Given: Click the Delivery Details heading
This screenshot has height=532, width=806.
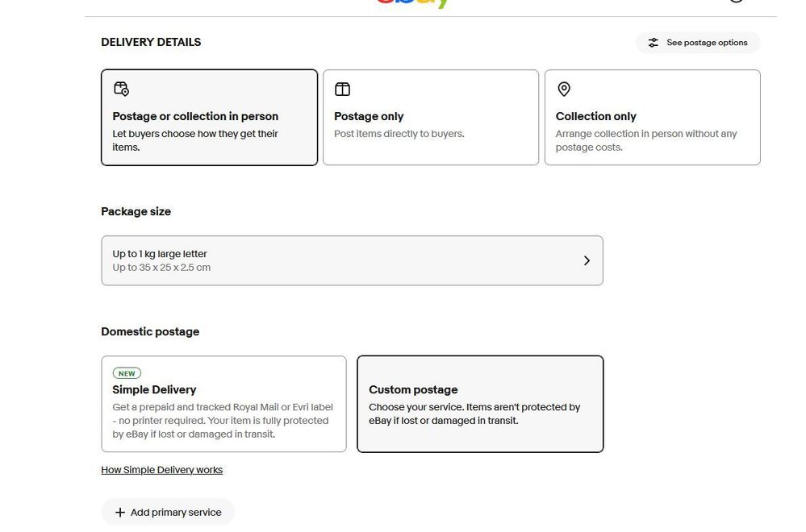Looking at the screenshot, I should pyautogui.click(x=151, y=42).
